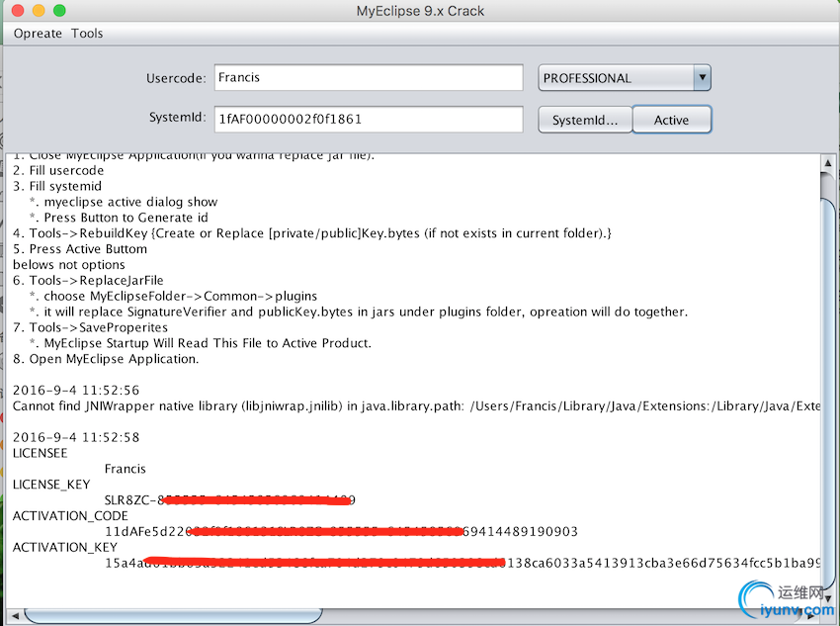The image size is (840, 626).
Task: Click the "Press Button to Generate id" line
Action: pyautogui.click(x=119, y=218)
